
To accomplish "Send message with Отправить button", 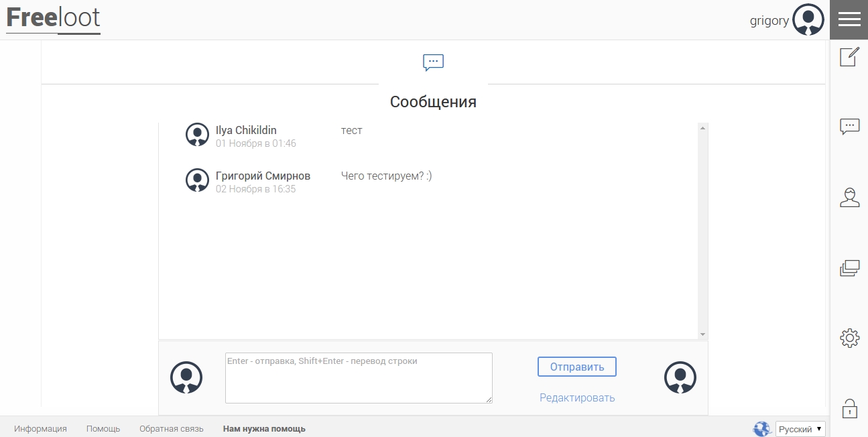I will [577, 367].
